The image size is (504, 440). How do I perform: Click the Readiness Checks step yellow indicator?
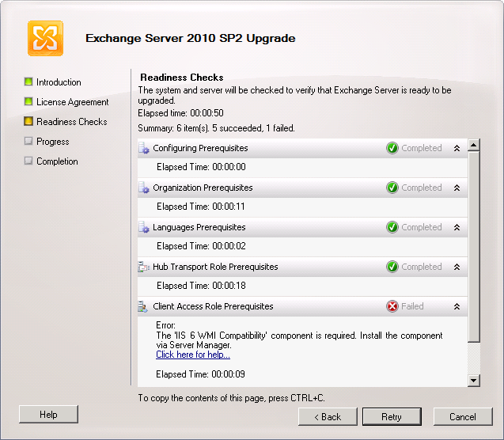(28, 121)
